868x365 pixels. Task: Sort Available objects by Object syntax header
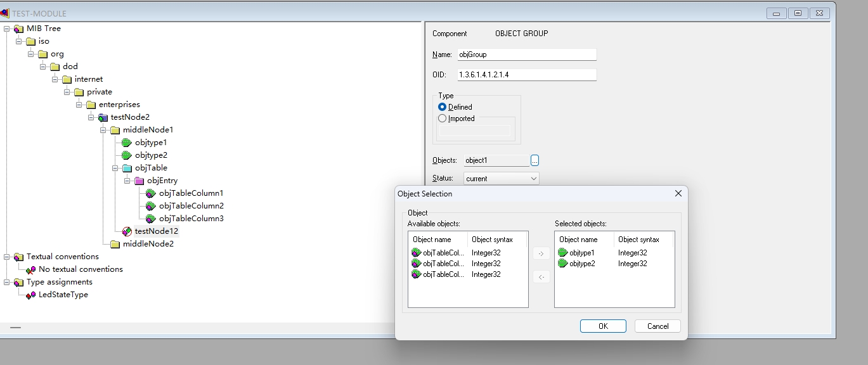click(x=498, y=240)
